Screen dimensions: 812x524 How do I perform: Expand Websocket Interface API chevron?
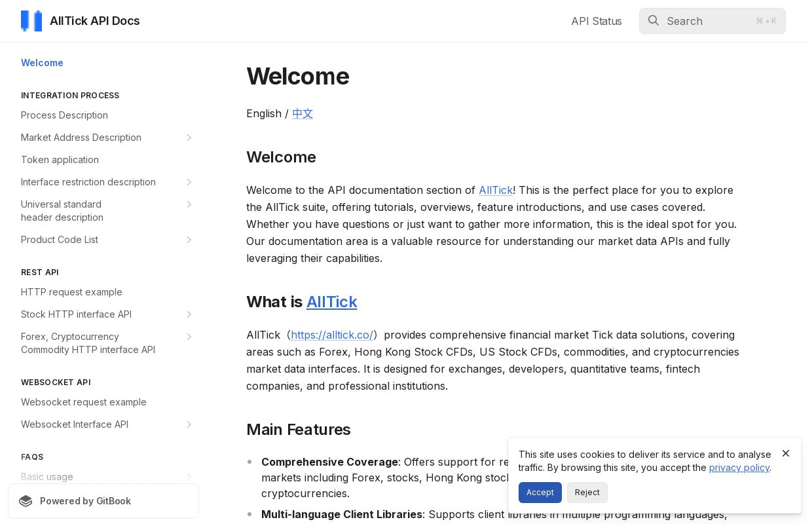coord(189,424)
